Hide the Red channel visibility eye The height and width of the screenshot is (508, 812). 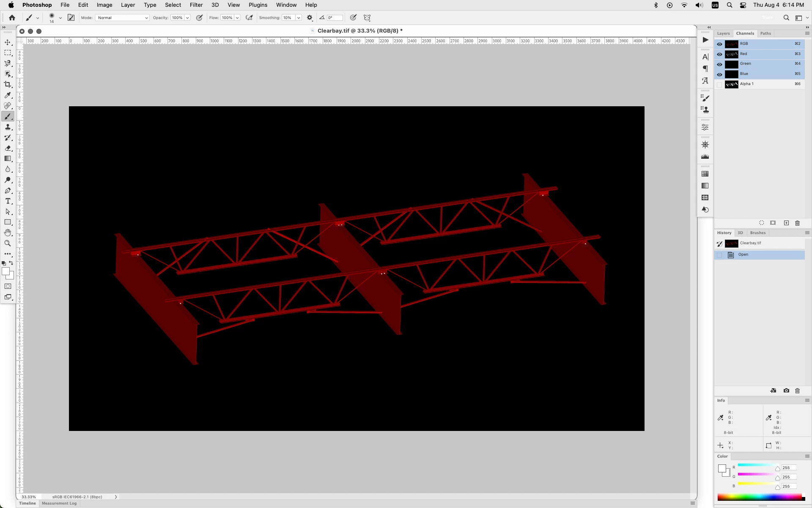point(719,54)
